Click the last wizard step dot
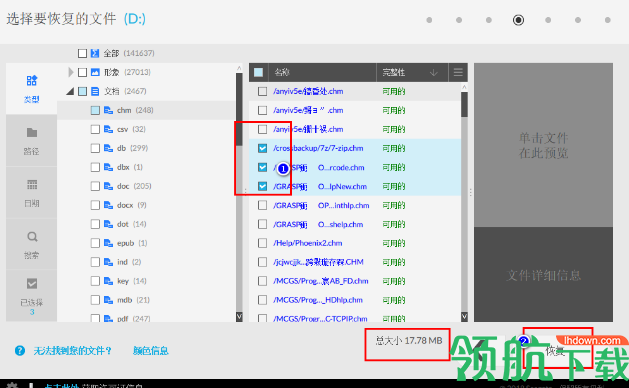This screenshot has width=629, height=388. pyautogui.click(x=607, y=20)
